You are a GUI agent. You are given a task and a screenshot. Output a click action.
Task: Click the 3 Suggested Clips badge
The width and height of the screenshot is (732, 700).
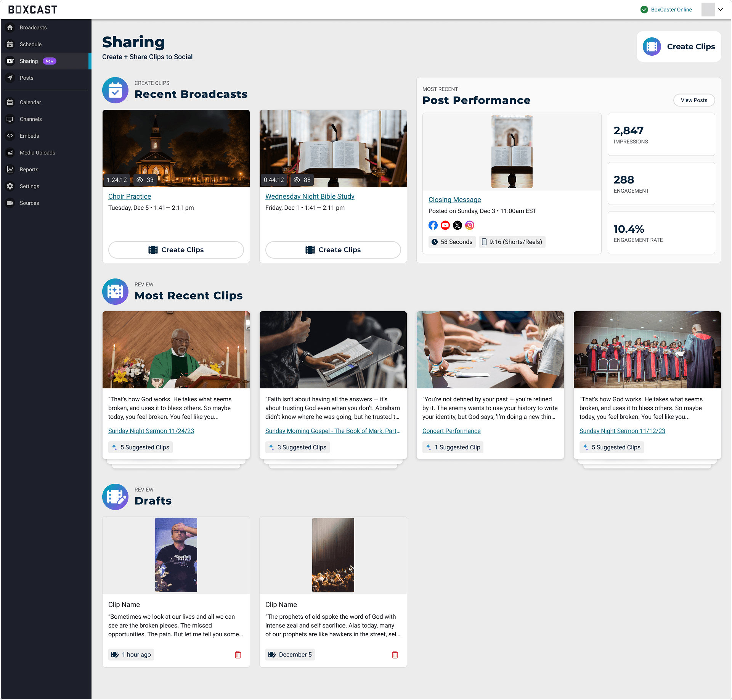tap(297, 447)
